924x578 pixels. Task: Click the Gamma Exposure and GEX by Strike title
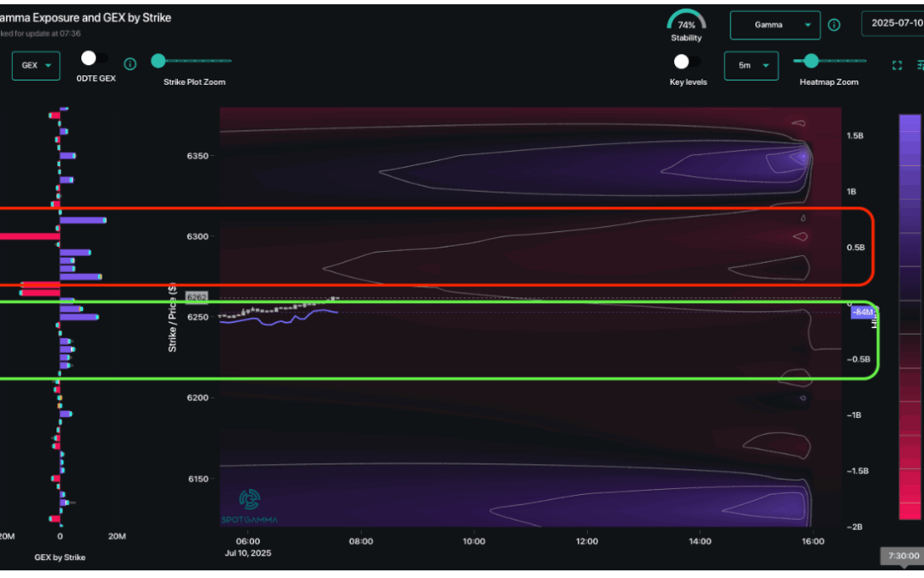tap(86, 17)
